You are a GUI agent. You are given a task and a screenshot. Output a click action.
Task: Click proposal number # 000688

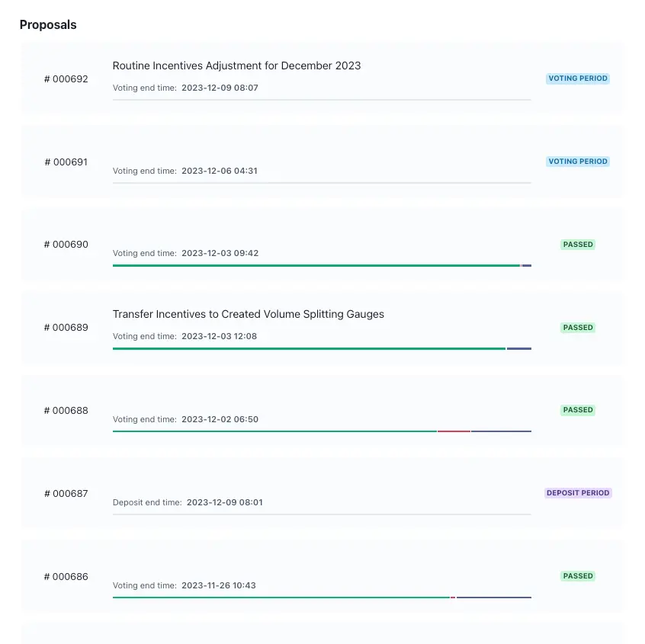coord(66,411)
